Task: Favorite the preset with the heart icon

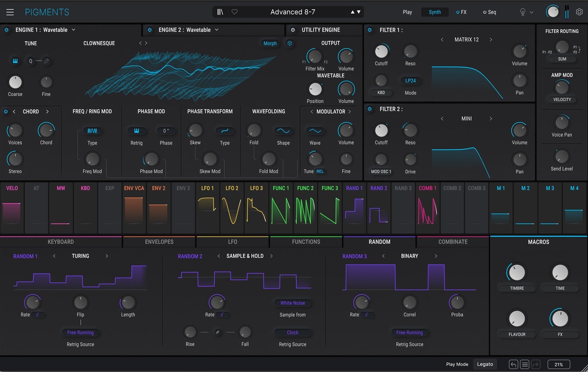Action: [x=234, y=12]
